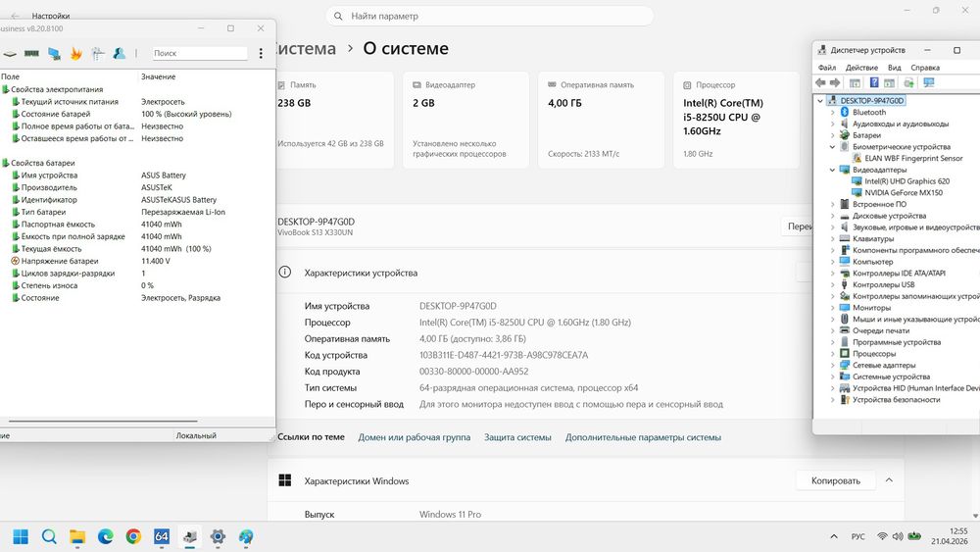Expand Сетевые адаптеры node
The width and height of the screenshot is (980, 552).
(x=832, y=365)
